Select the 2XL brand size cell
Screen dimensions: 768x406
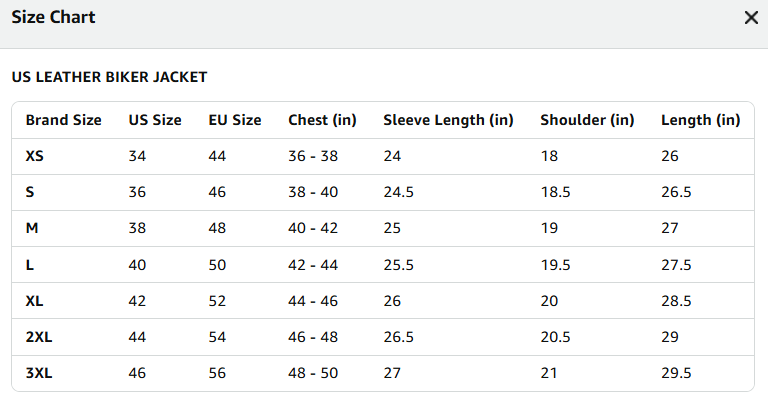point(39,337)
